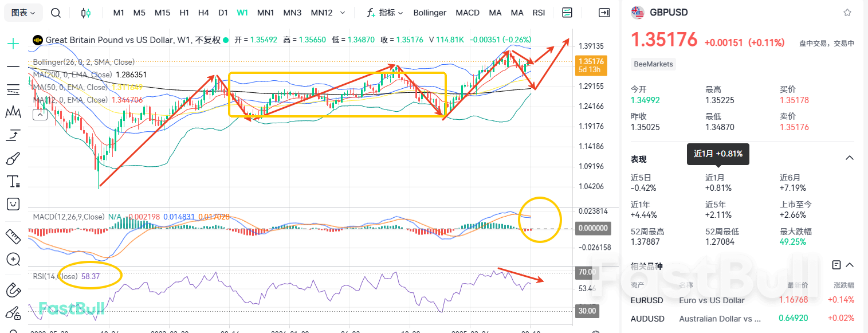The image size is (868, 333).
Task: Expand the timeframe list next to MN12
Action: [341, 12]
